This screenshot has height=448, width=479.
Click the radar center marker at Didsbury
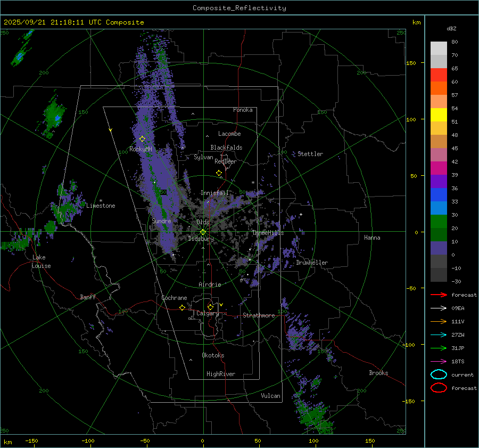(203, 232)
